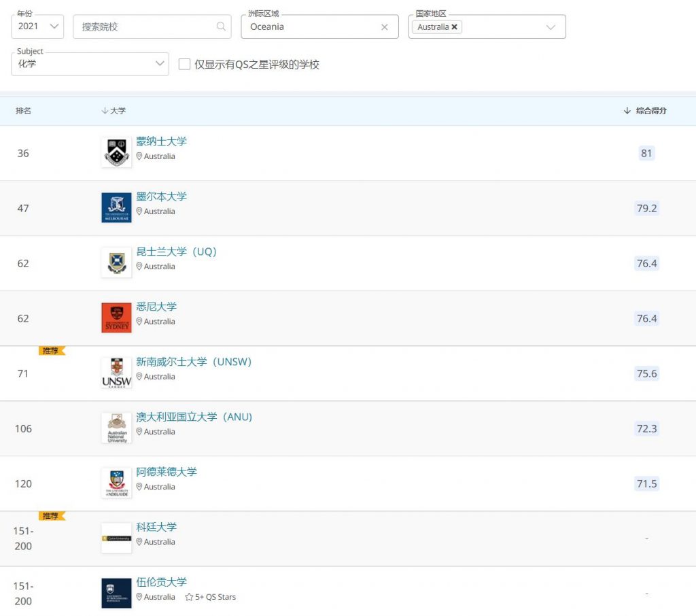The height and width of the screenshot is (616, 696).
Task: Click rank 36 in the first row
Action: click(23, 153)
